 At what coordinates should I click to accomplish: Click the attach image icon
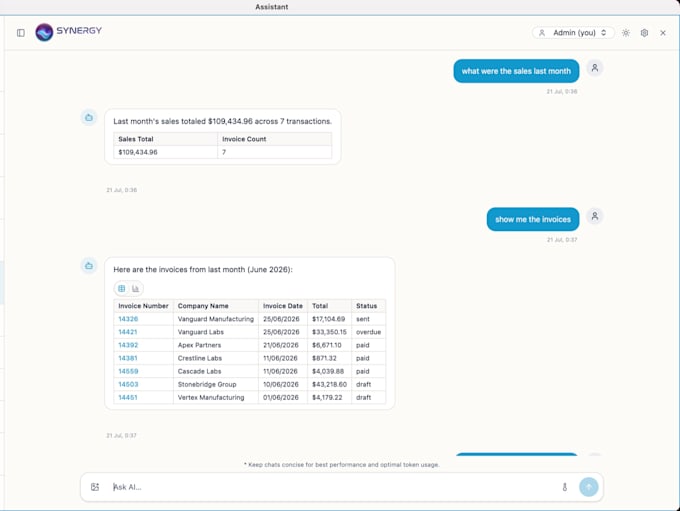click(x=95, y=487)
